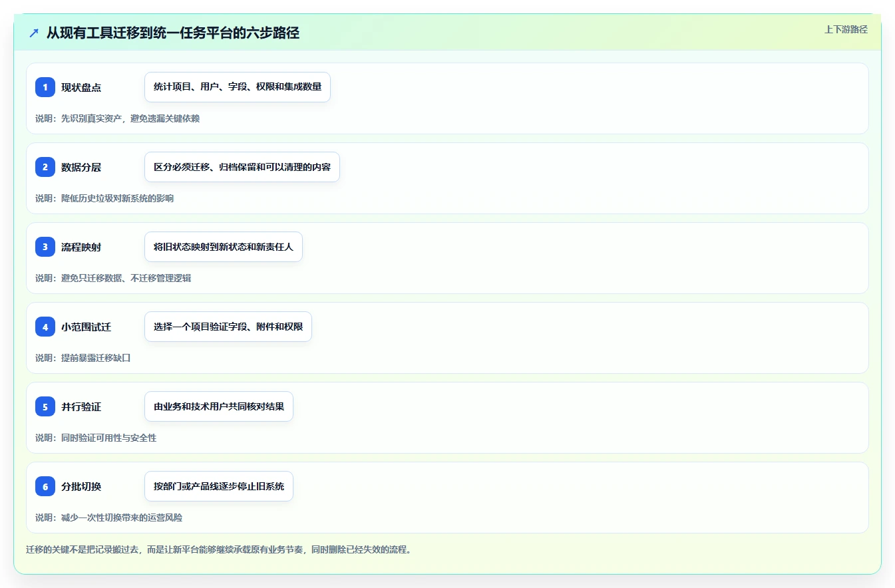The height and width of the screenshot is (588, 895).
Task: Click the step 3 number badge
Action: 45,247
